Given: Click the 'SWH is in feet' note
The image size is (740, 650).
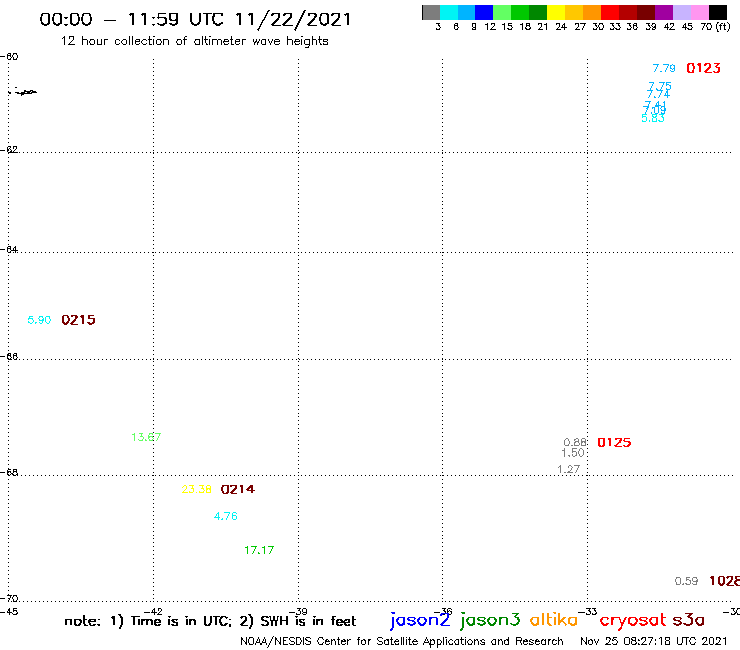Looking at the screenshot, I should pos(308,621).
